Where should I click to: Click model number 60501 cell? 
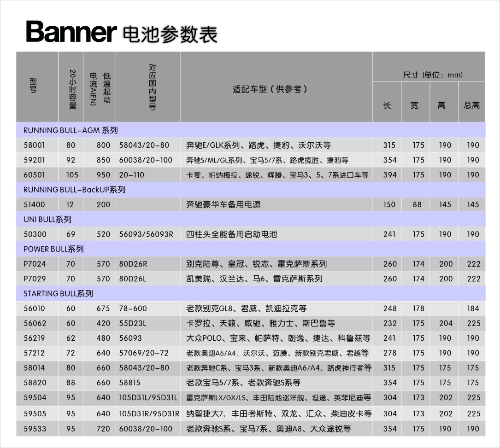35,175
